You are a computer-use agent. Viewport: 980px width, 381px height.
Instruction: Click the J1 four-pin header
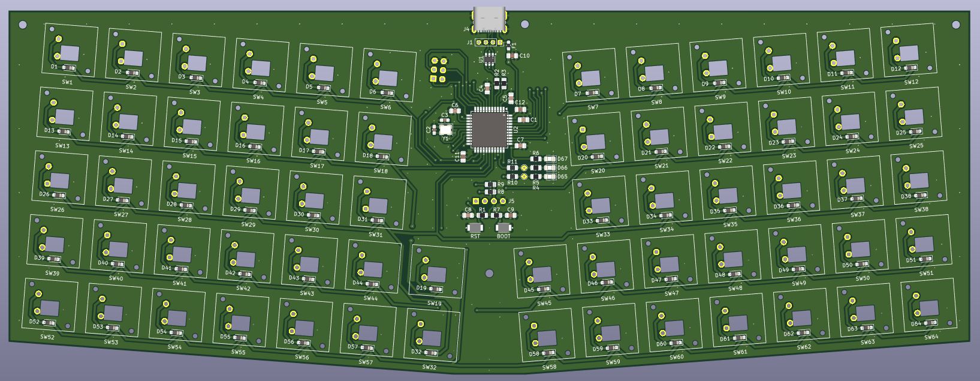click(489, 43)
